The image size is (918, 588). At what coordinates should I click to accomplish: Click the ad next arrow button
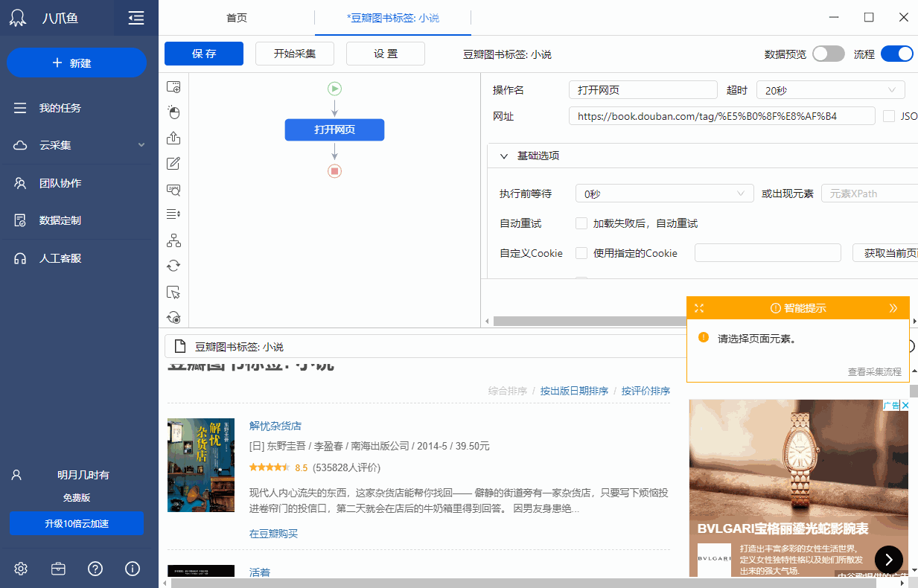(x=889, y=560)
